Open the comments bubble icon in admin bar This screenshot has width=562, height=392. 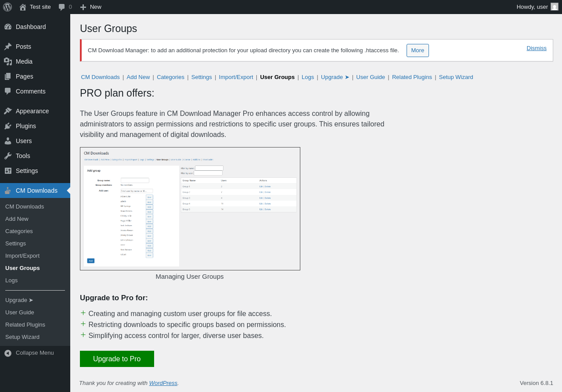tap(62, 7)
